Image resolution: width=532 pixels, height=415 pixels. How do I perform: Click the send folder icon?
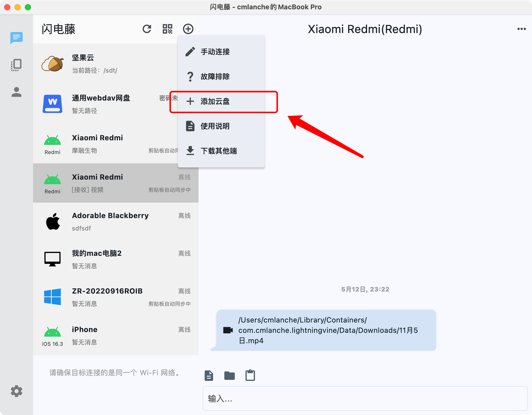(229, 375)
